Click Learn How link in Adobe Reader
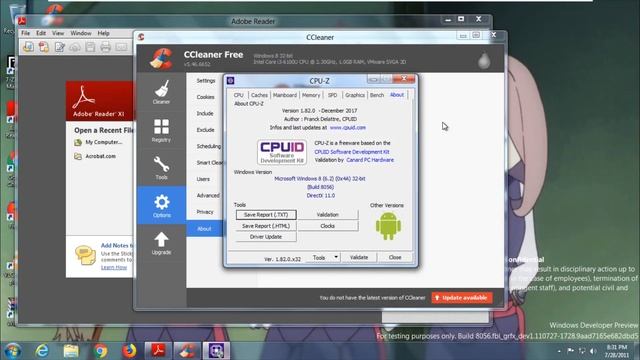Screen dimensions: 640x360 [114, 267]
